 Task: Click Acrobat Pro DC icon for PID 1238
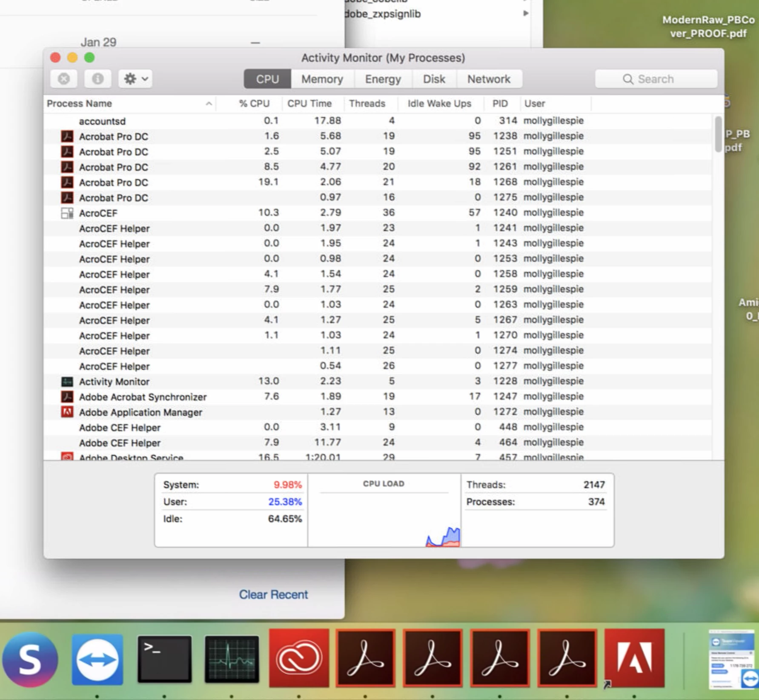tap(67, 136)
